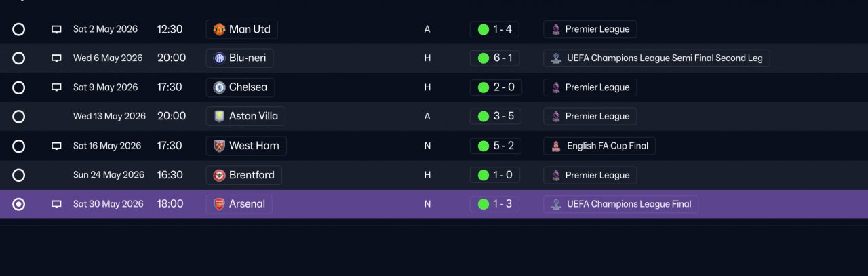Select the radio button for Chelsea match
868x276 pixels.
point(19,87)
